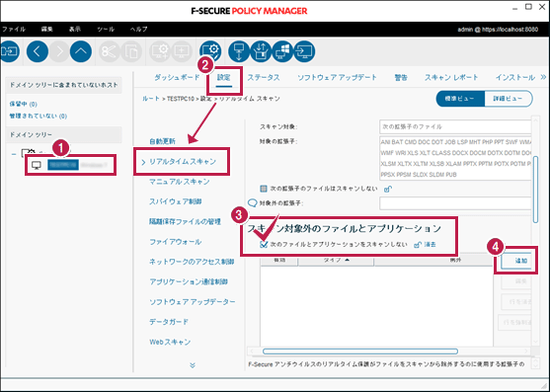Click the monitor with down arrow icon
The width and height of the screenshot is (550, 392).
239,51
